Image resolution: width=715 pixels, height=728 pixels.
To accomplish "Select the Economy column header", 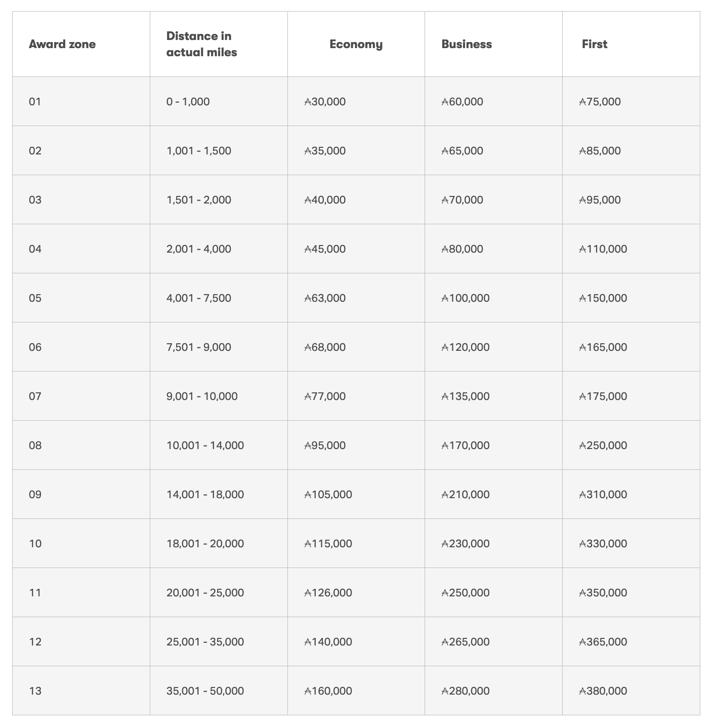I will [x=356, y=45].
